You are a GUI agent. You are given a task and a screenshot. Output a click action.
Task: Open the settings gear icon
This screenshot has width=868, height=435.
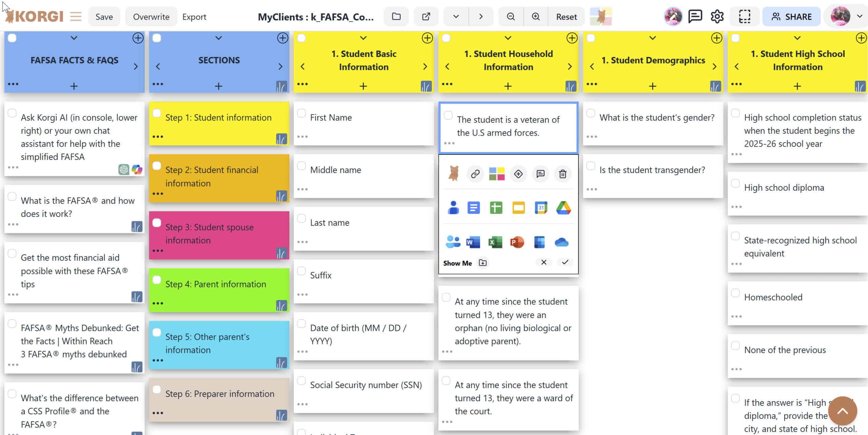tap(717, 16)
